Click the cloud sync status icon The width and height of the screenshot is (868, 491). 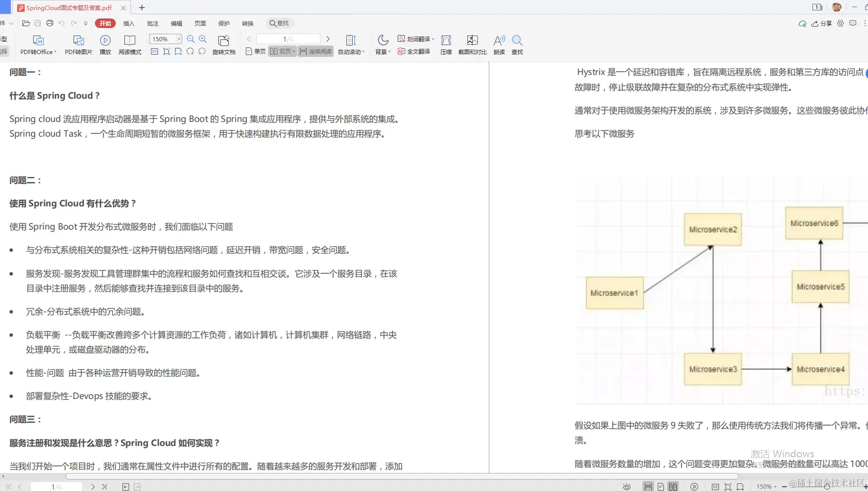(x=803, y=23)
